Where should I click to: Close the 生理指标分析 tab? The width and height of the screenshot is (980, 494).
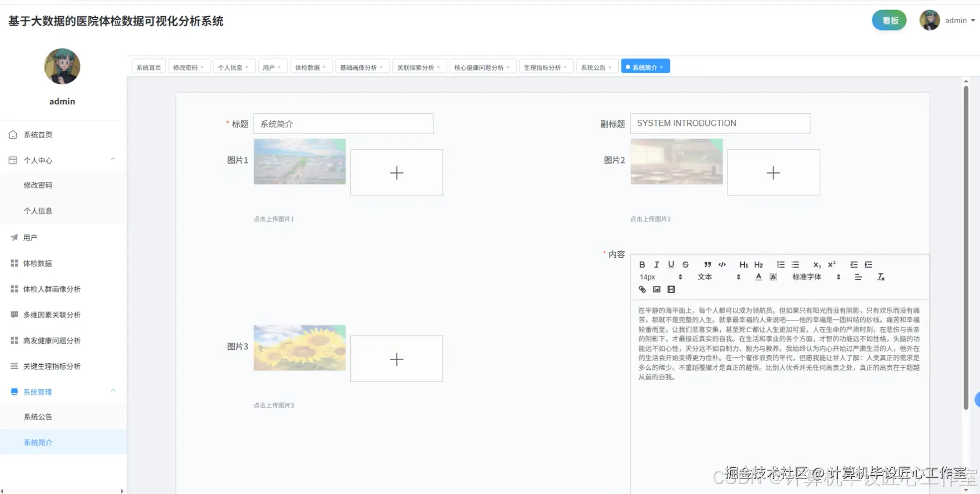[565, 67]
